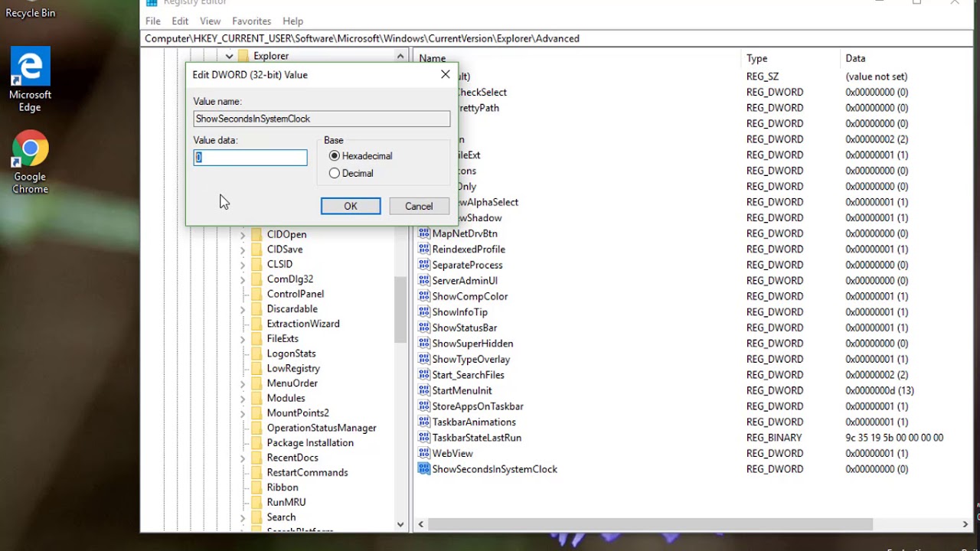Expand the MenuOrder key
The image size is (980, 551).
click(x=243, y=383)
